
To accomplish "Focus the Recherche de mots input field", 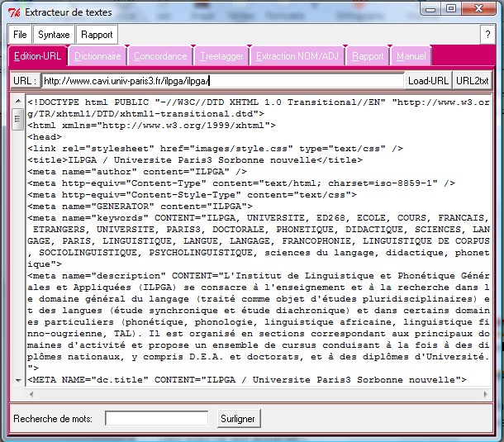I will [156, 419].
